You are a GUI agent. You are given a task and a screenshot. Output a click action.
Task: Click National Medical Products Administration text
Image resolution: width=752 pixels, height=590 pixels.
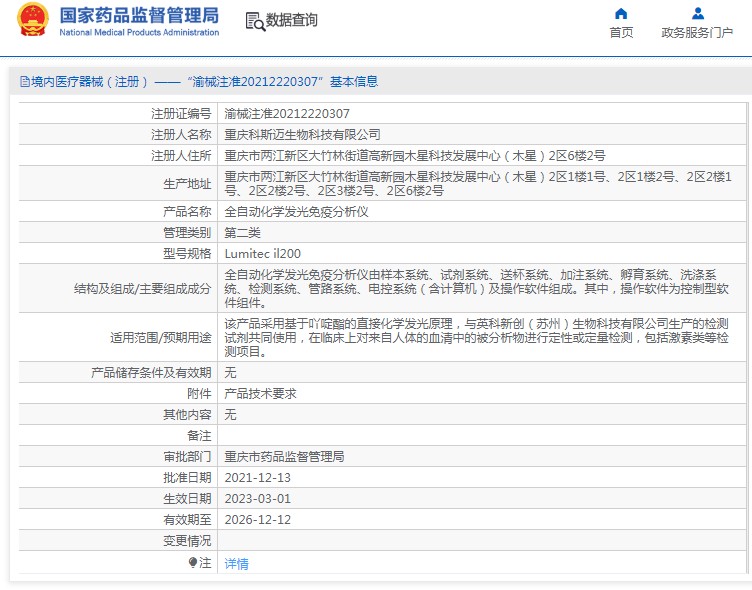(x=139, y=33)
